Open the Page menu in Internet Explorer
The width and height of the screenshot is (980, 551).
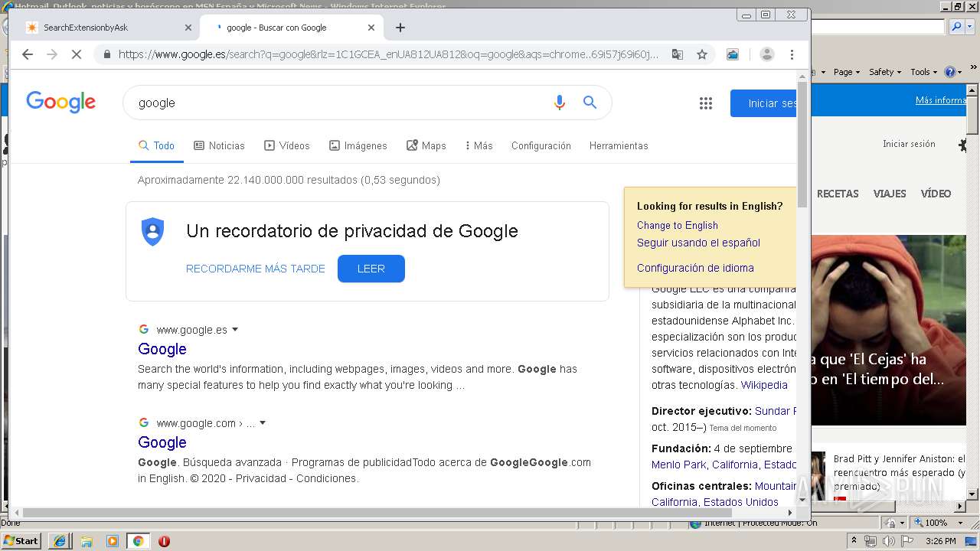click(846, 72)
